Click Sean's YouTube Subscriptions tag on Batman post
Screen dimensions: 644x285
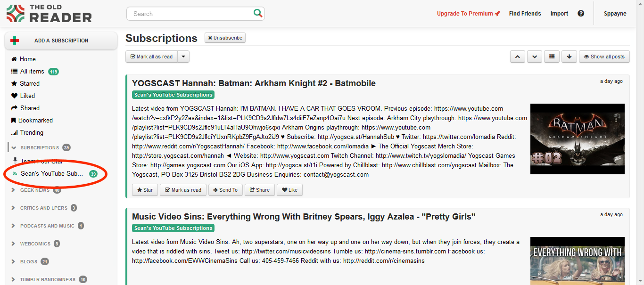point(173,95)
